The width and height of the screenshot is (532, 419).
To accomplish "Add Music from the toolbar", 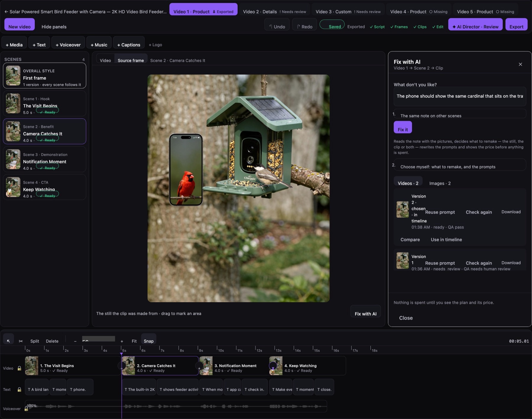I will click(x=99, y=42).
